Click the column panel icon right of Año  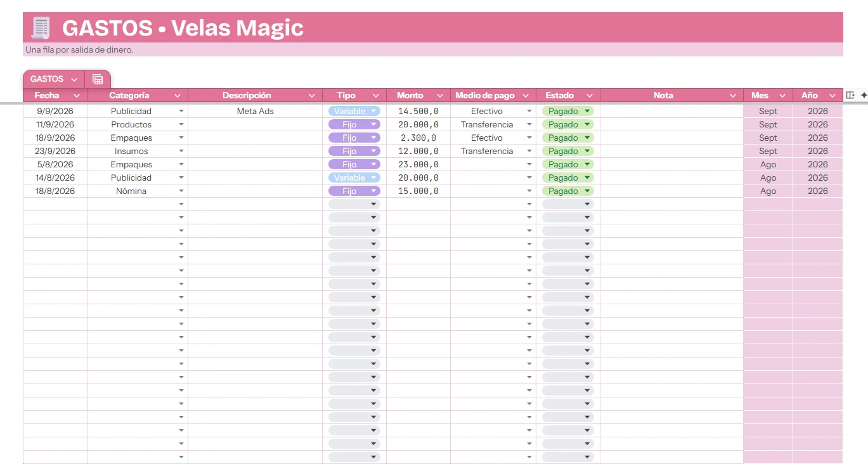coord(851,95)
